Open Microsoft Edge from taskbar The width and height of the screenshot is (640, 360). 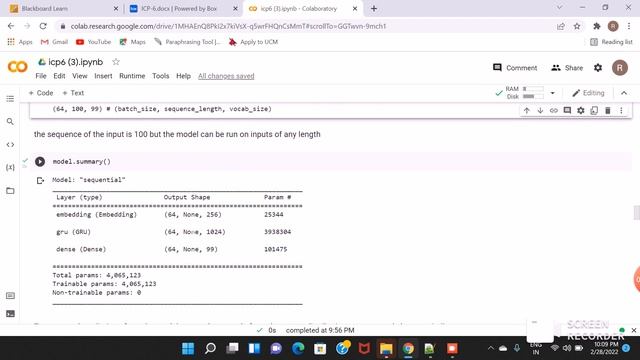[298, 349]
